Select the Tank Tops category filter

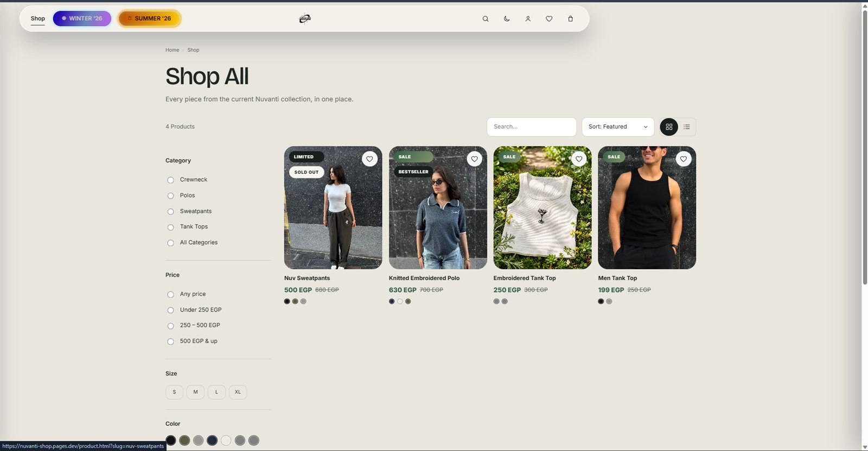(170, 227)
